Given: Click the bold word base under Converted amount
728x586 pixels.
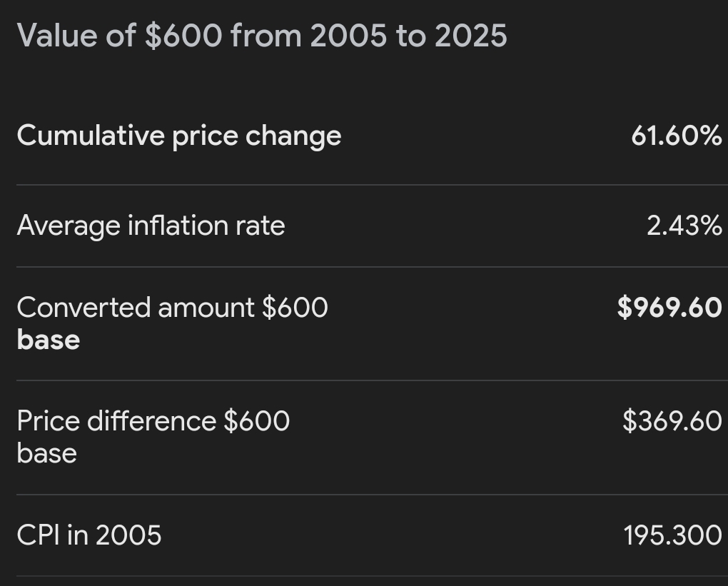Looking at the screenshot, I should point(48,340).
